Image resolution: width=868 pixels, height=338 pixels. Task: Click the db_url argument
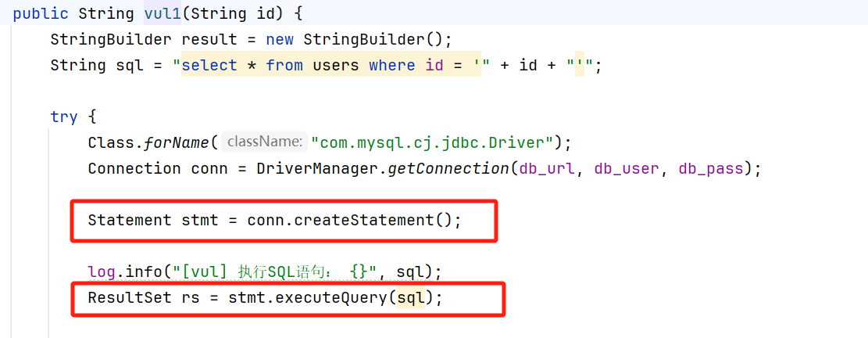[547, 168]
